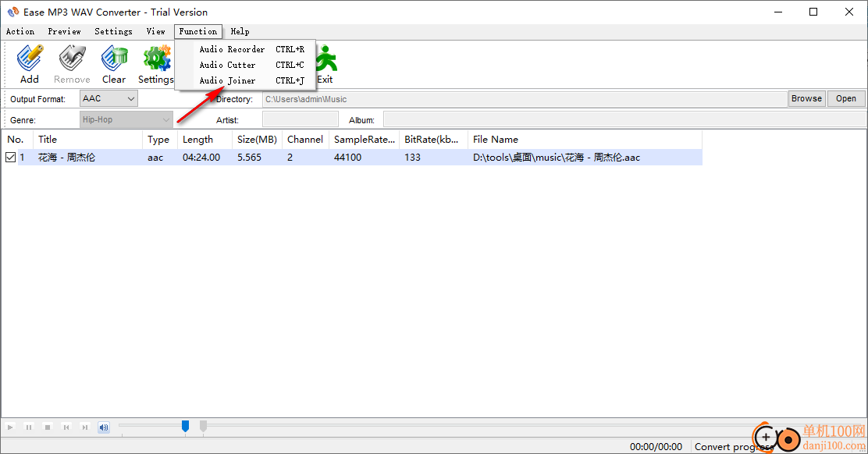Screen dimensions: 868x454
Task: Click the Remove toolbar icon
Action: [x=72, y=64]
